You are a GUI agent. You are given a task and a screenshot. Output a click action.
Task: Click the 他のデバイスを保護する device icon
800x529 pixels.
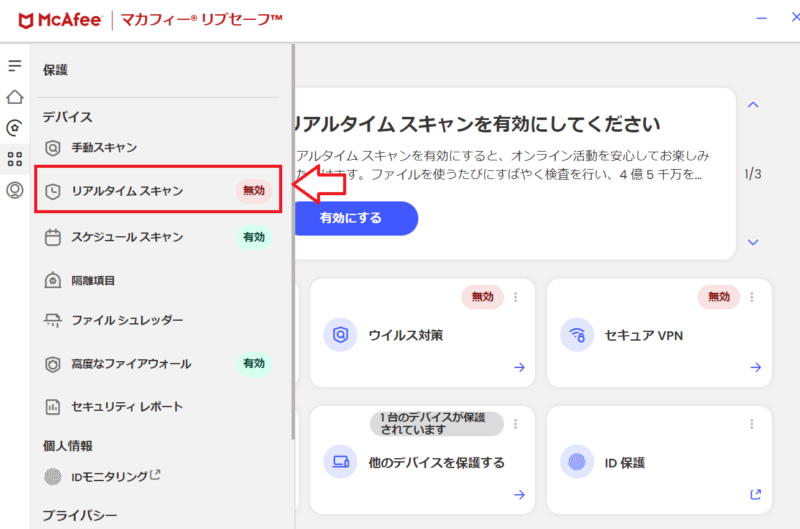click(340, 462)
